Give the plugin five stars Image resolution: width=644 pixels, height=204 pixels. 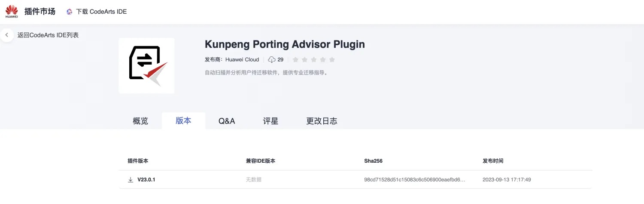(x=331, y=59)
